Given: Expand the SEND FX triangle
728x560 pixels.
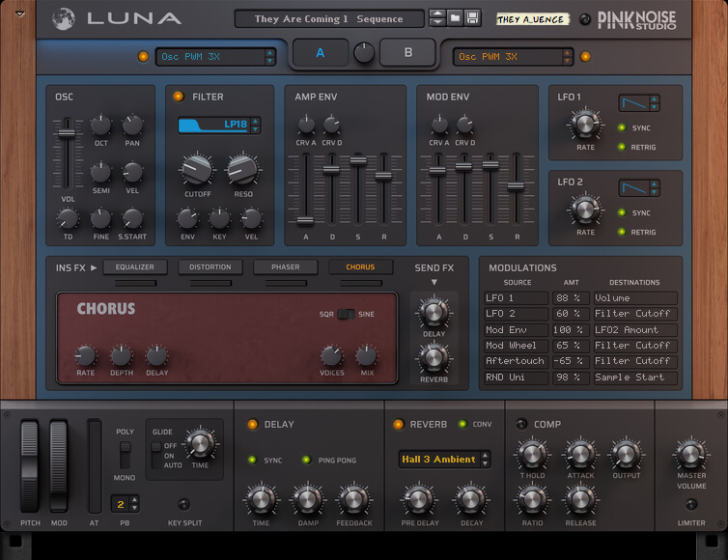Looking at the screenshot, I should pyautogui.click(x=434, y=282).
